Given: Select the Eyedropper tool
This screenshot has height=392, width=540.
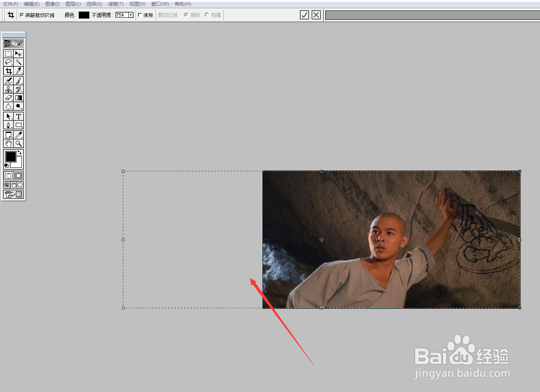Looking at the screenshot, I should 19,135.
